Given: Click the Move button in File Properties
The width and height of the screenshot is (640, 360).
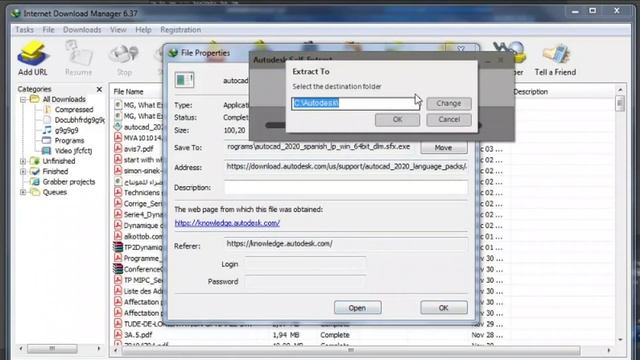Looking at the screenshot, I should (x=444, y=147).
